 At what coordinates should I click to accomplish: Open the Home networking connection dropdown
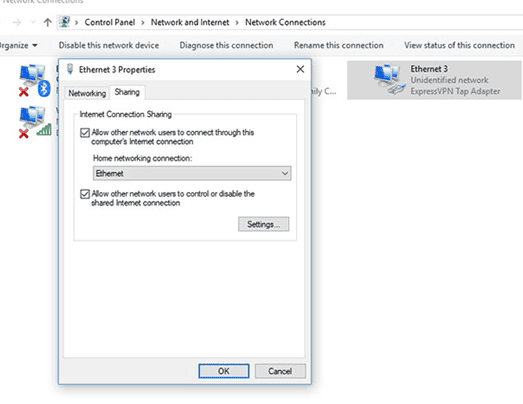pyautogui.click(x=192, y=173)
